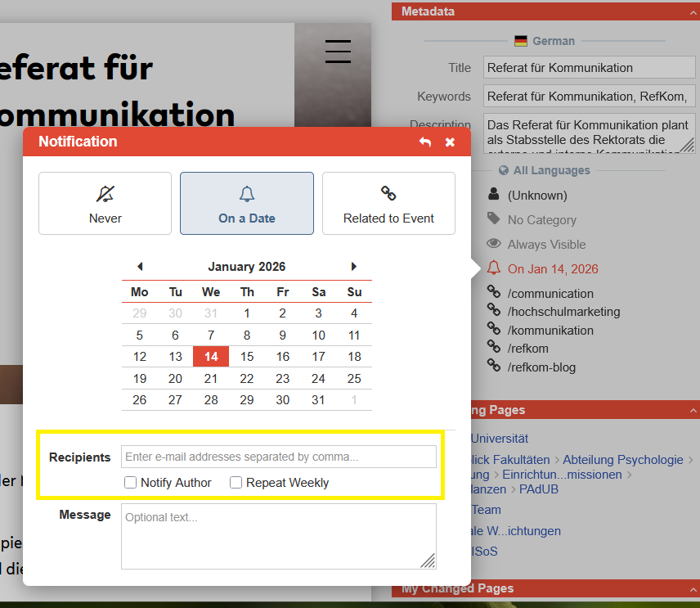The image size is (700, 608).
Task: Click the user icon beside (Unknown)
Action: [x=493, y=195]
